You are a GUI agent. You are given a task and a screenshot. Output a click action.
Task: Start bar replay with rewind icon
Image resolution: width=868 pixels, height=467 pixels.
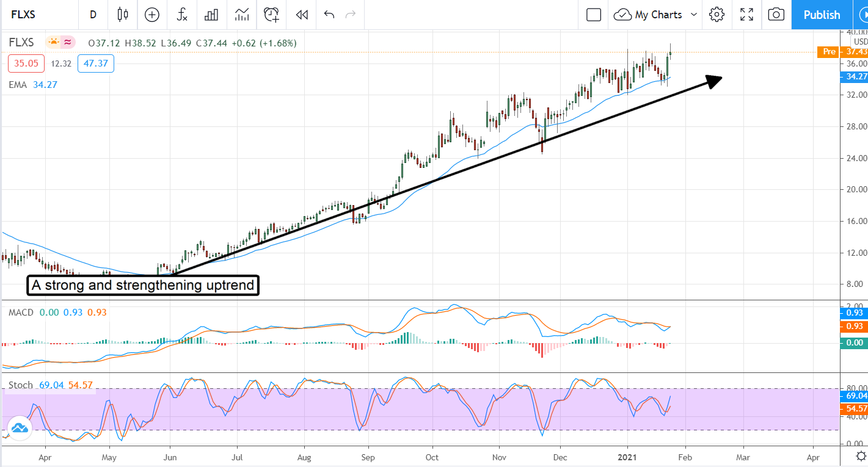301,15
